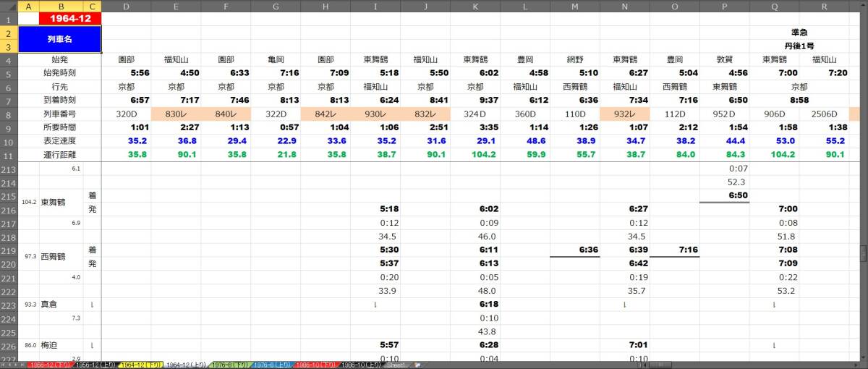
Task: Open the blue 1976-8(上り) sheet tab
Action: pos(272,365)
